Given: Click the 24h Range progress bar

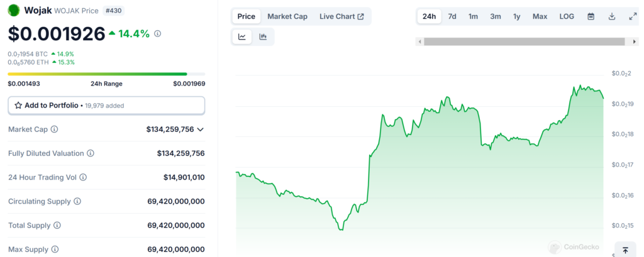Looking at the screenshot, I should [106, 74].
